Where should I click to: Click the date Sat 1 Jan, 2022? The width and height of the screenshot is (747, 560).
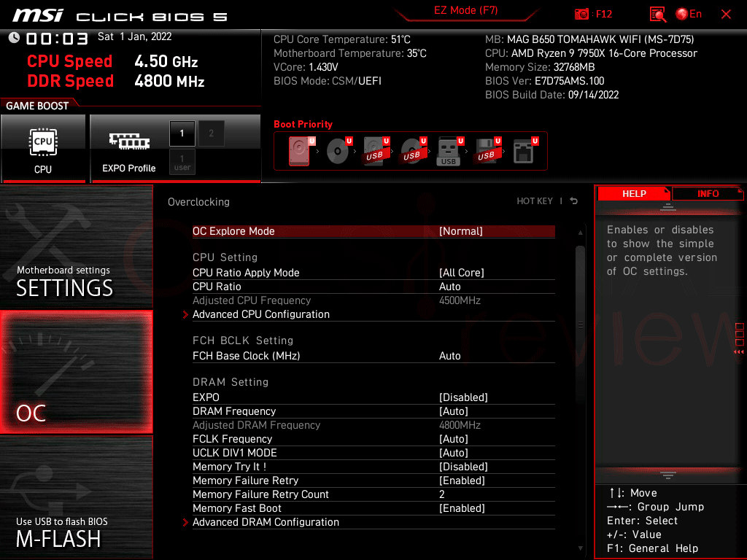tap(134, 36)
